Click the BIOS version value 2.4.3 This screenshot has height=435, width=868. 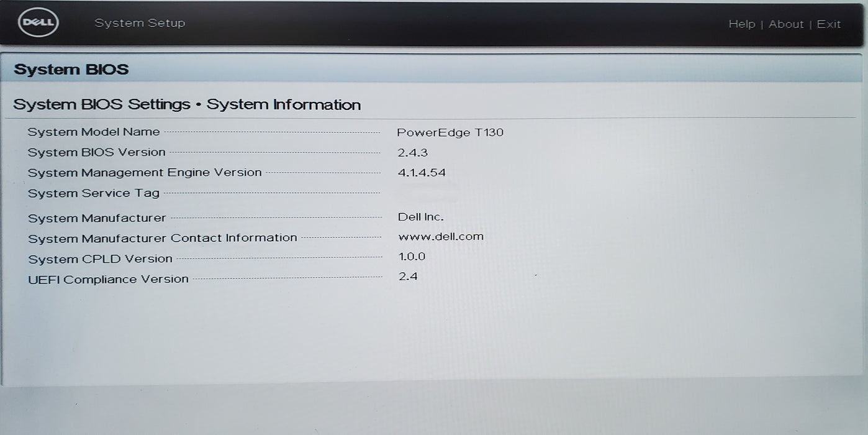click(x=412, y=152)
